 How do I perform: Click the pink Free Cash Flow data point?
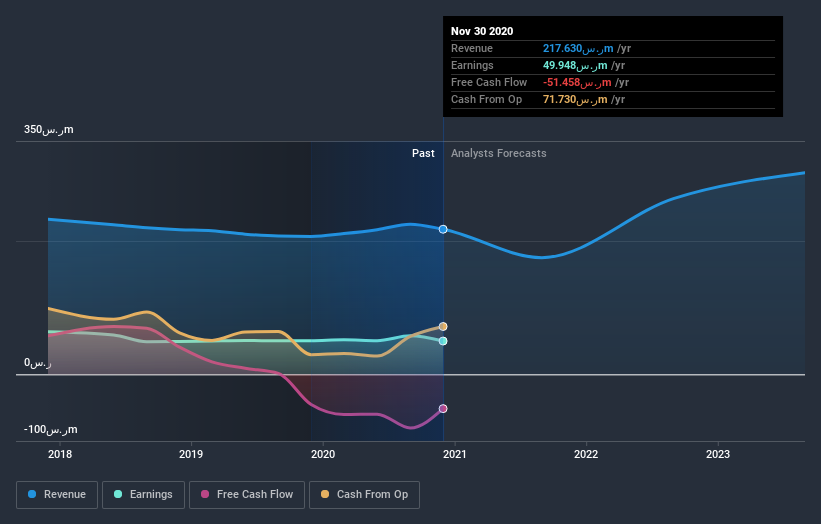[x=443, y=408]
